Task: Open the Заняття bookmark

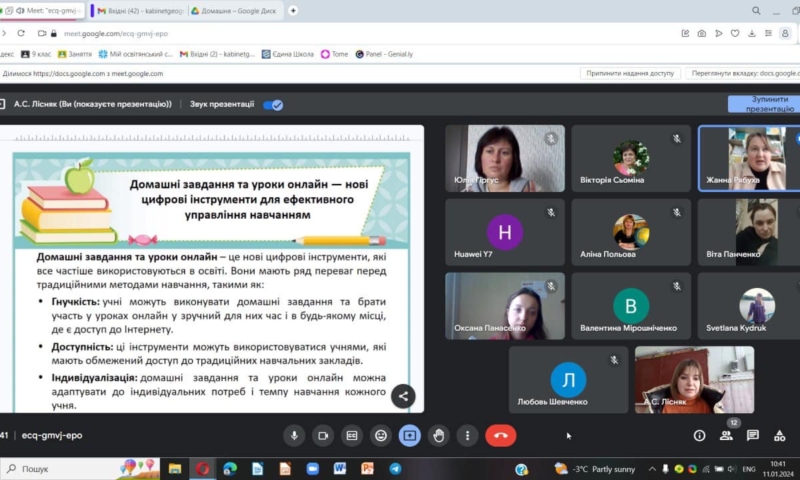Action: click(x=74, y=54)
